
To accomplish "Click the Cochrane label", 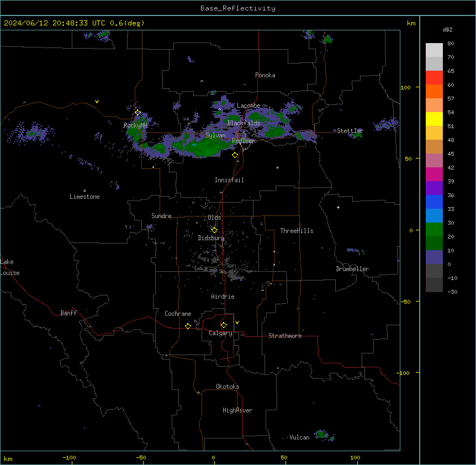I will point(178,314).
